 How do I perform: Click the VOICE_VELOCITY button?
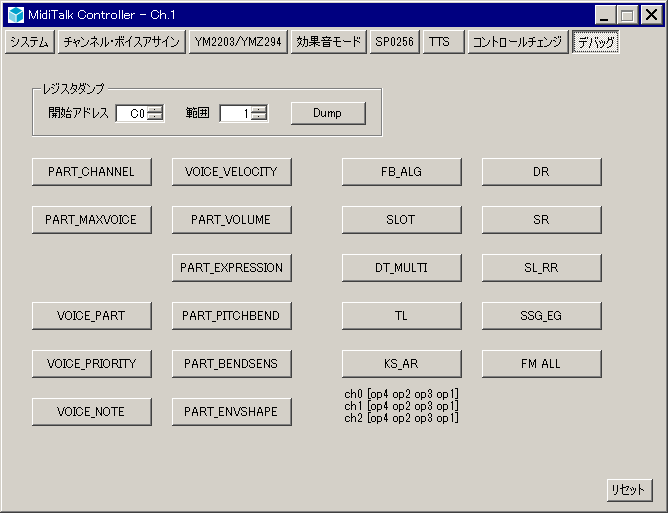click(232, 172)
